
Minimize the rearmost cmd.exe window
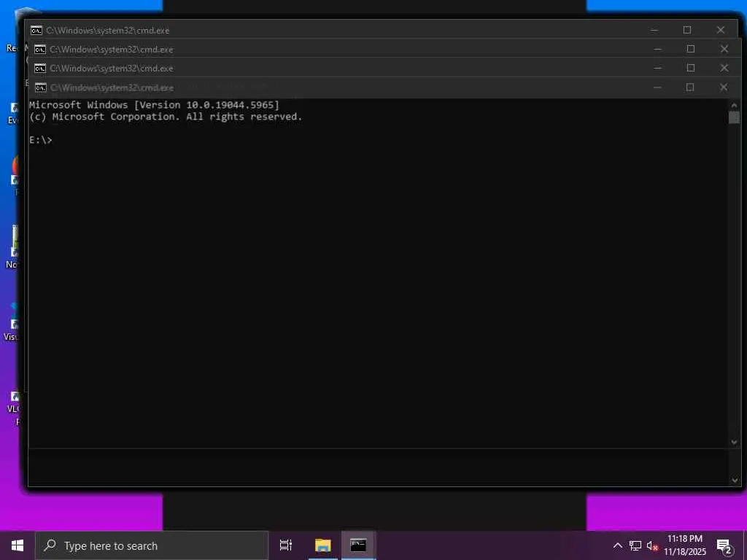pyautogui.click(x=654, y=30)
